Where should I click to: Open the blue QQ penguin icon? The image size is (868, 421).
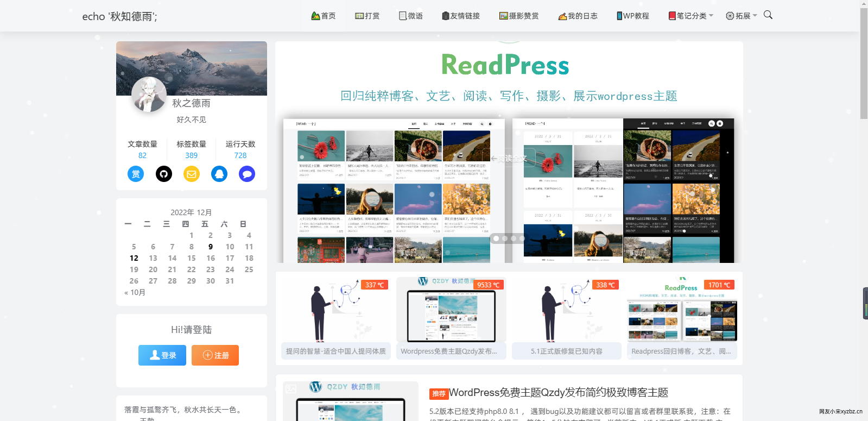[219, 174]
